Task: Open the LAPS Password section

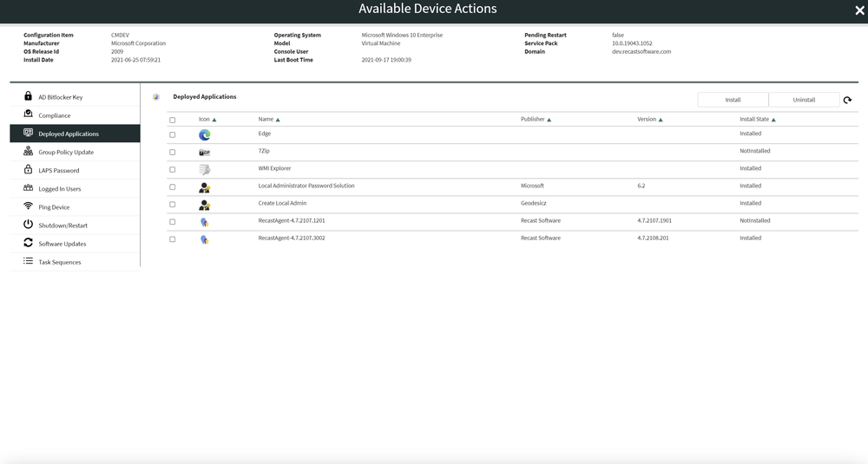Action: coord(75,170)
